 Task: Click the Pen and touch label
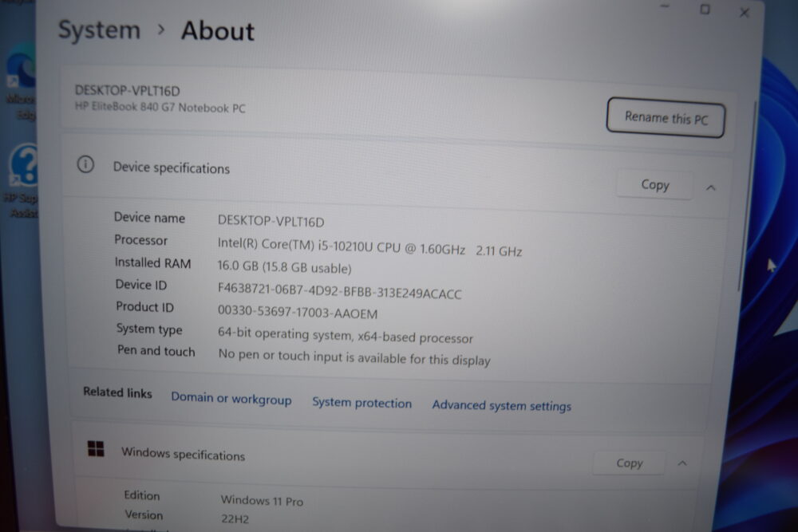(156, 351)
